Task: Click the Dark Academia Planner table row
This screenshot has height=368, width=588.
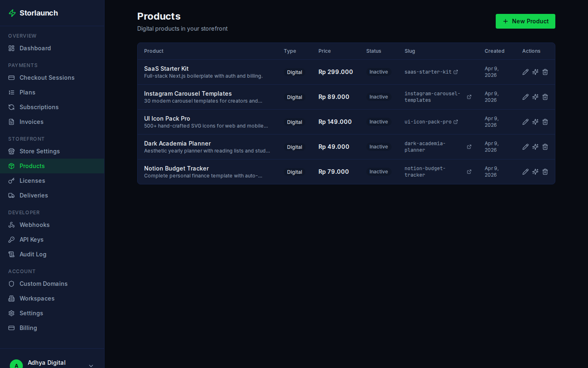Action: 286,146
